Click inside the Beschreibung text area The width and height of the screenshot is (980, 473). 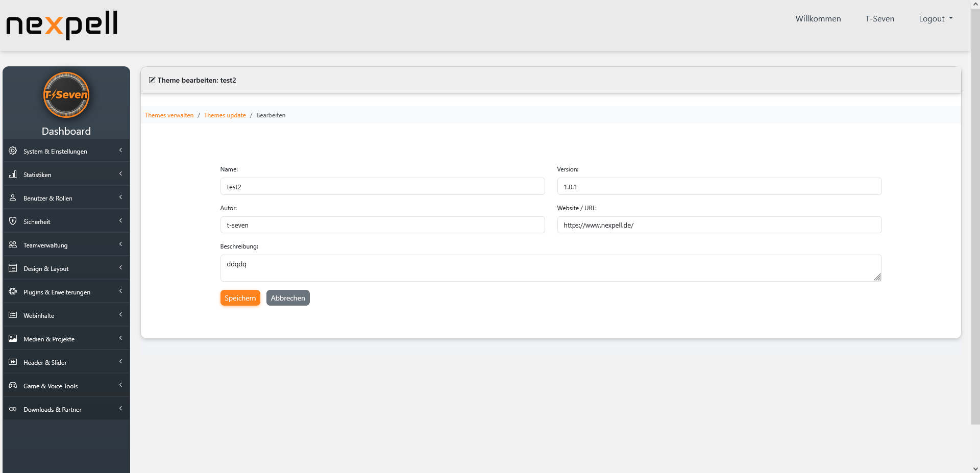551,267
